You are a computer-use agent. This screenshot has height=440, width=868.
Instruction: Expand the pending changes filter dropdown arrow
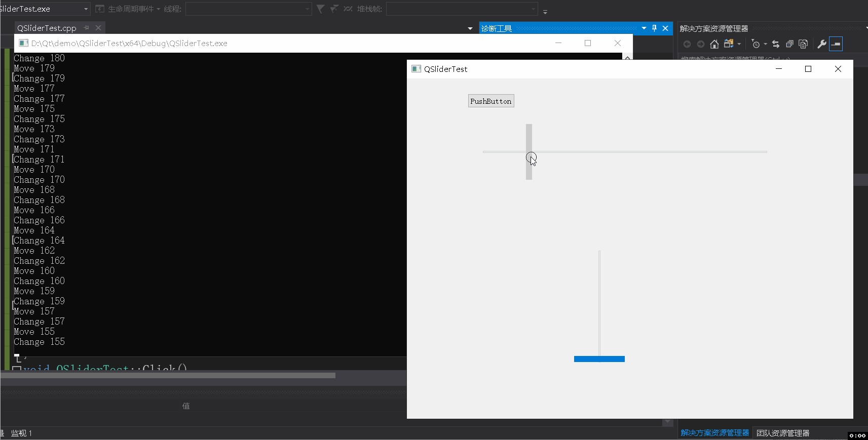pyautogui.click(x=765, y=44)
